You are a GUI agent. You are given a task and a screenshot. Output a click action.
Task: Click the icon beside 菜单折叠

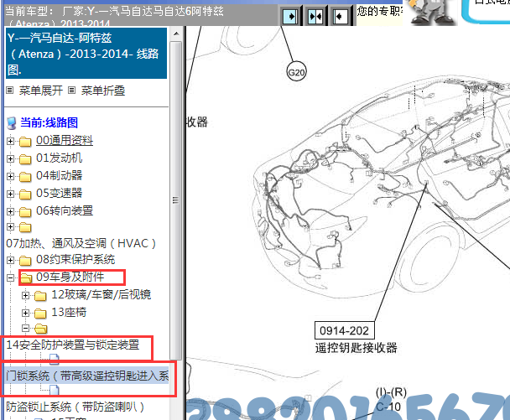click(x=71, y=90)
